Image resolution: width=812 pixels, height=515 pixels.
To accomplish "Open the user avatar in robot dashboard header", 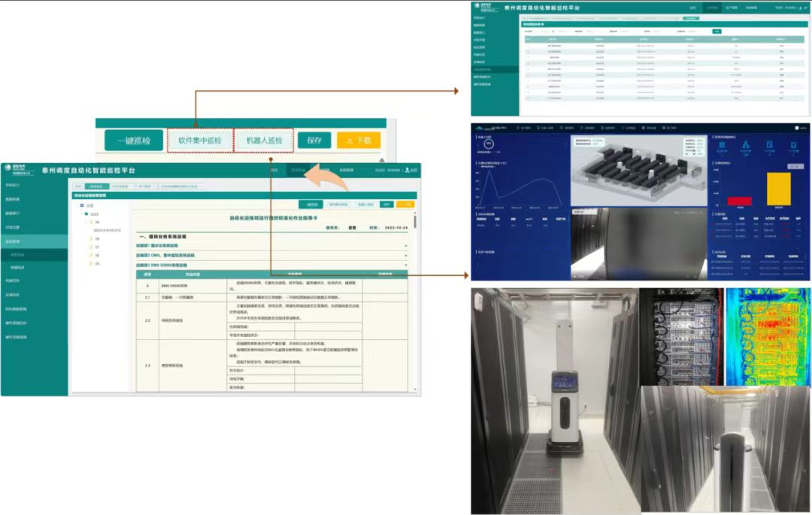I will click(797, 128).
